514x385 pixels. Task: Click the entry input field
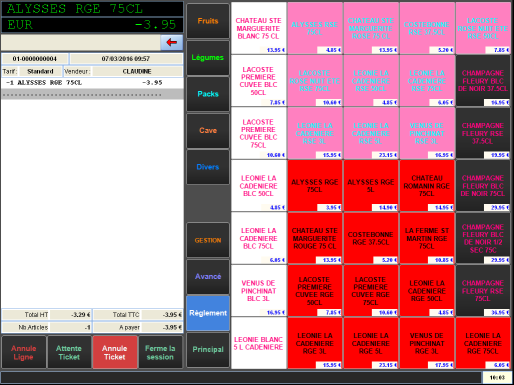(81, 43)
